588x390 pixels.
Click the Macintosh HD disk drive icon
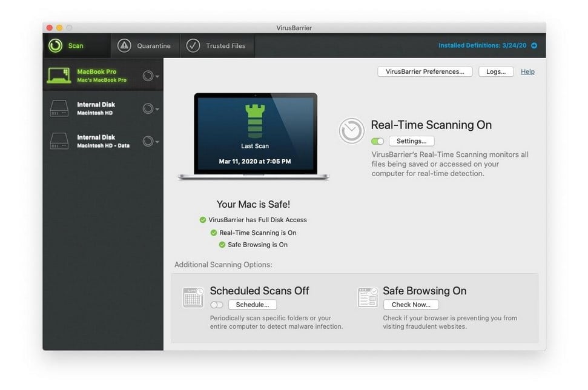point(59,108)
